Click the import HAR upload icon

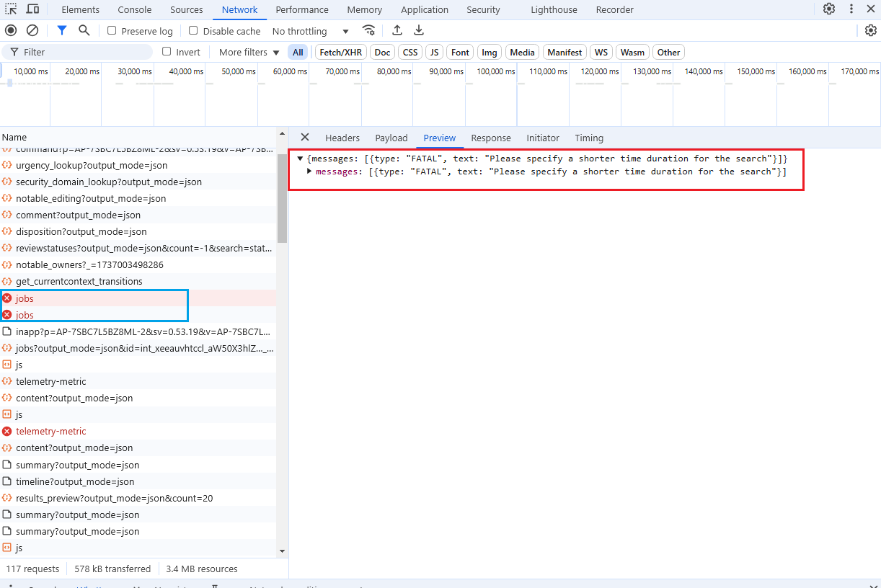[397, 30]
